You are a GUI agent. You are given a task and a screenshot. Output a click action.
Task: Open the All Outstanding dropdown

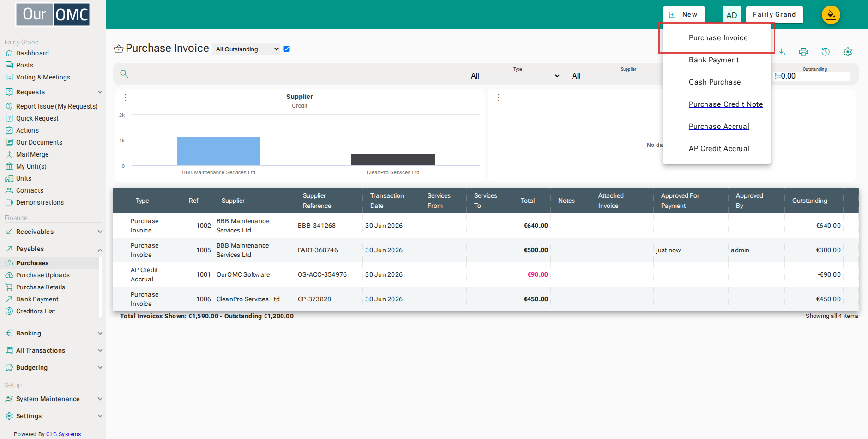click(246, 49)
